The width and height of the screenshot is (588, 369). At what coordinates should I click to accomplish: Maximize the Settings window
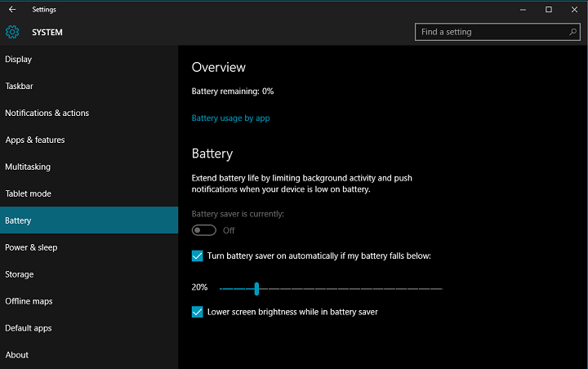click(x=549, y=9)
